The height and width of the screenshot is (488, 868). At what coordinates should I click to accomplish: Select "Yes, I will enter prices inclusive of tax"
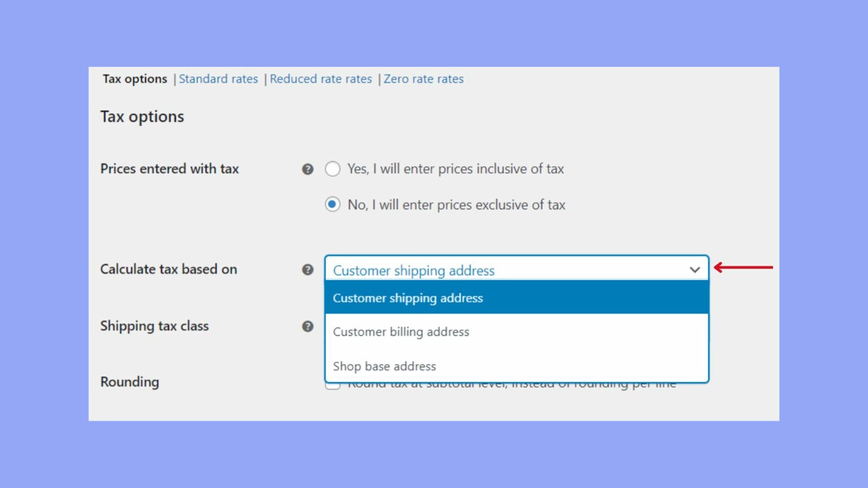pos(332,169)
